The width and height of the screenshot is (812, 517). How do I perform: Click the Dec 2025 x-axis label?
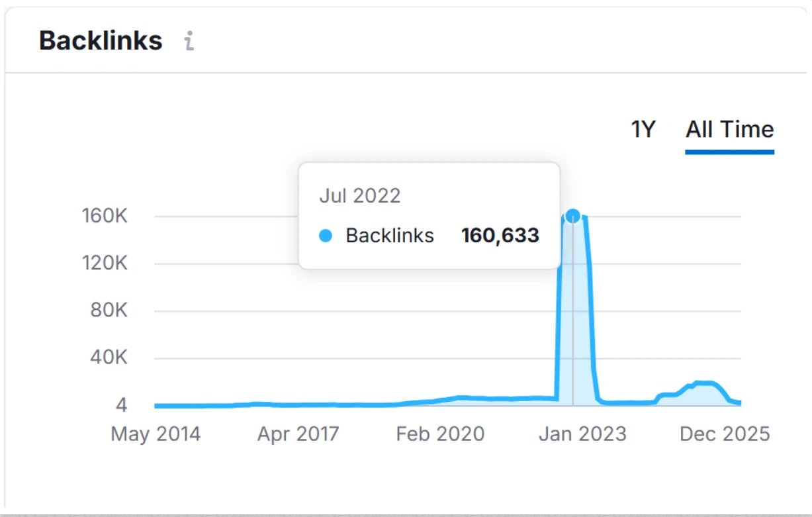point(725,434)
